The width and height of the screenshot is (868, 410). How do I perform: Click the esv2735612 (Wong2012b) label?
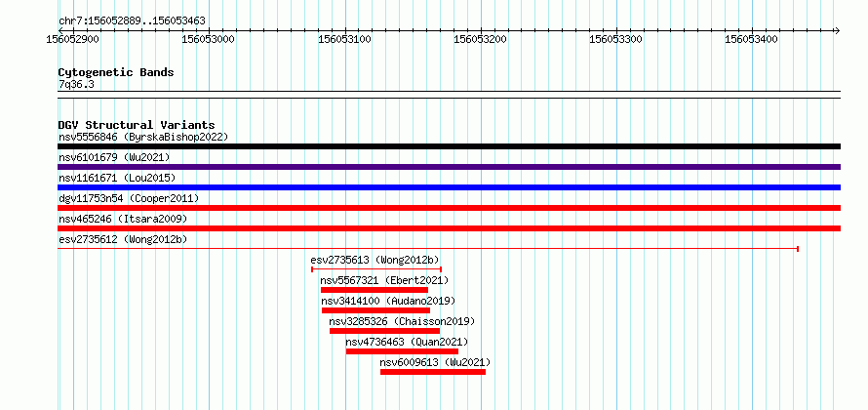tap(123, 239)
